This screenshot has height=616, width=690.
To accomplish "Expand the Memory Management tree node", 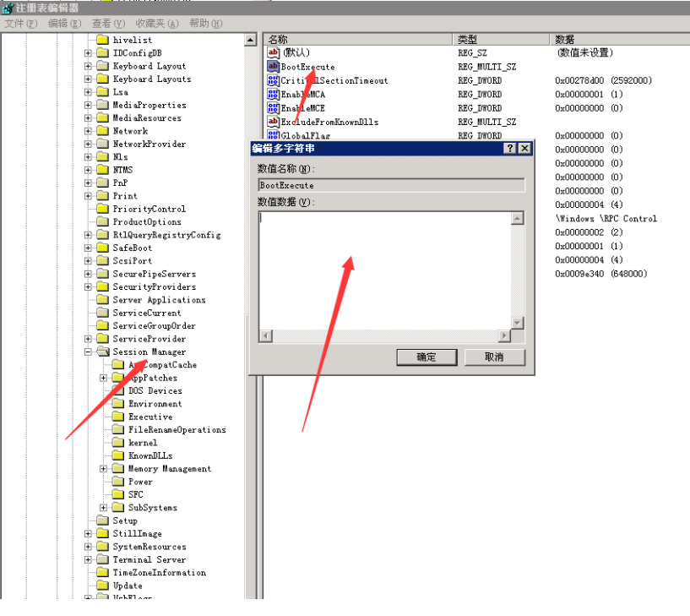I will click(104, 469).
